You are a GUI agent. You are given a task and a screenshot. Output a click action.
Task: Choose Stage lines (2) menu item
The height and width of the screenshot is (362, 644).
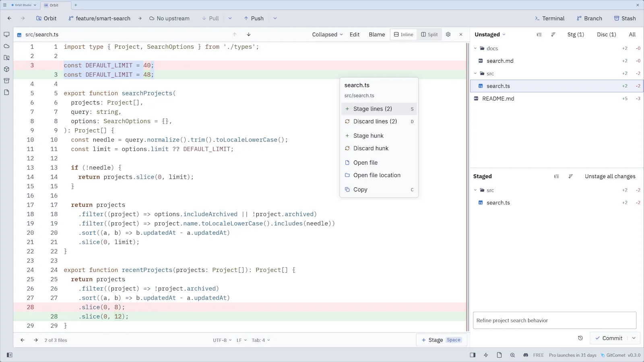[x=379, y=109]
